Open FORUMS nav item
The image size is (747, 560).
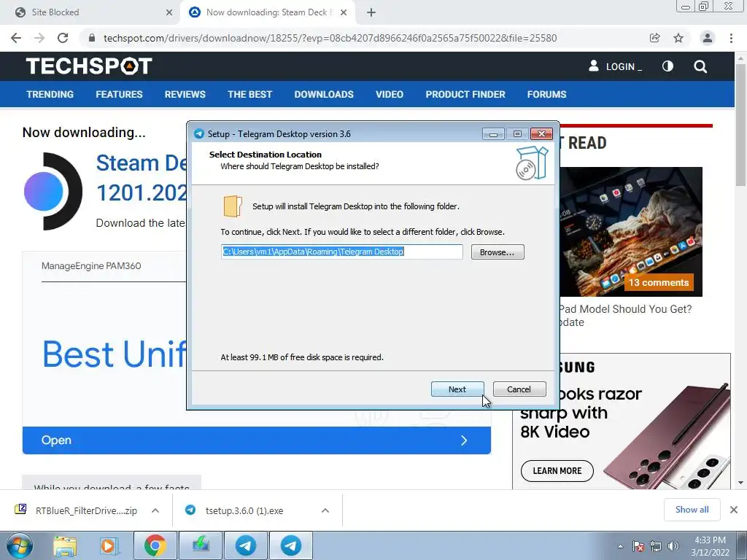pos(546,94)
